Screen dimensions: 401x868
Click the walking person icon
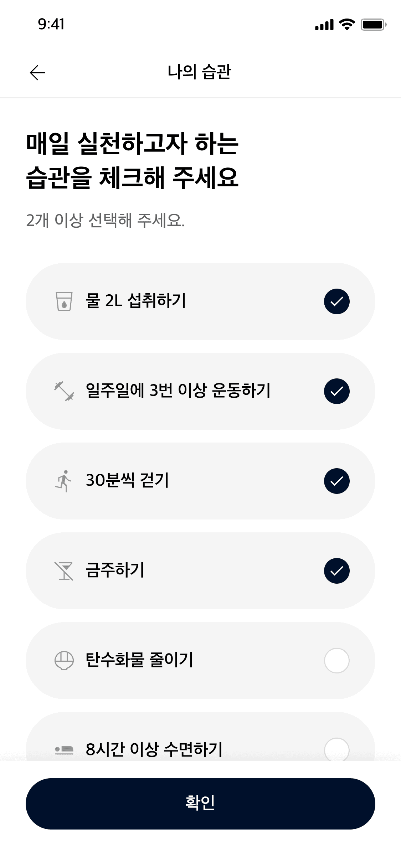(x=64, y=481)
